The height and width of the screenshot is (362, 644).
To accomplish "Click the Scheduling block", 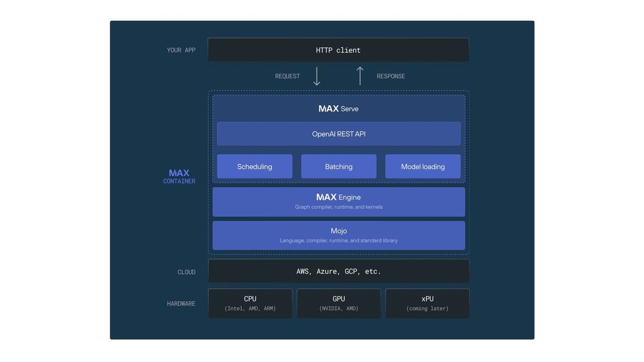I will [255, 166].
